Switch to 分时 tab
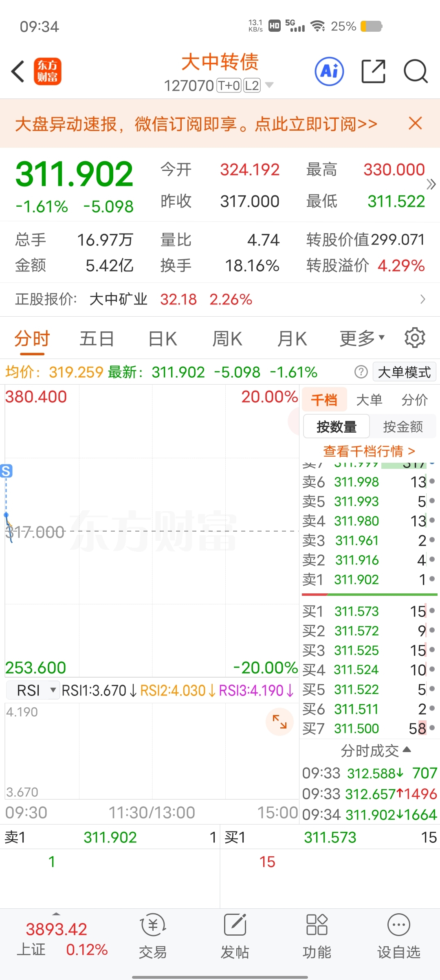This screenshot has height=980, width=440. pos(32,338)
